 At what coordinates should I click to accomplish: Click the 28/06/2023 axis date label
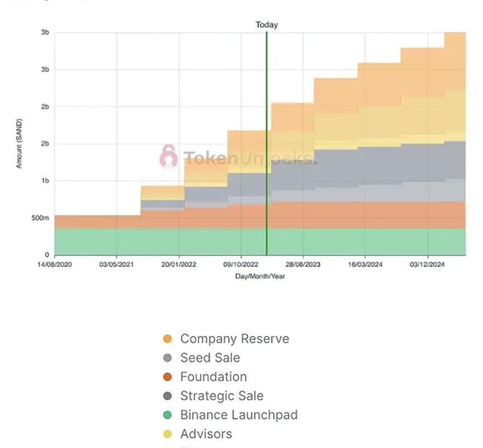tap(303, 264)
